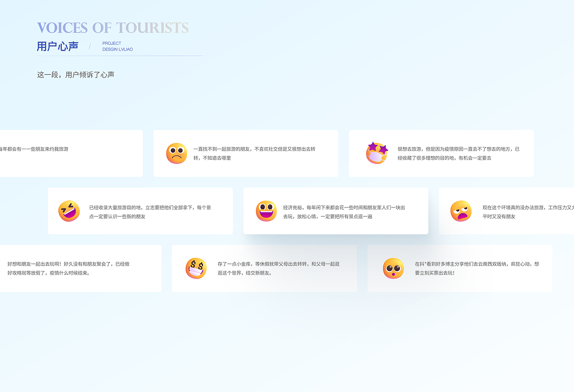
Task: Click the text 每年都会有一一些朋友来约我旅游
Action: [34, 149]
